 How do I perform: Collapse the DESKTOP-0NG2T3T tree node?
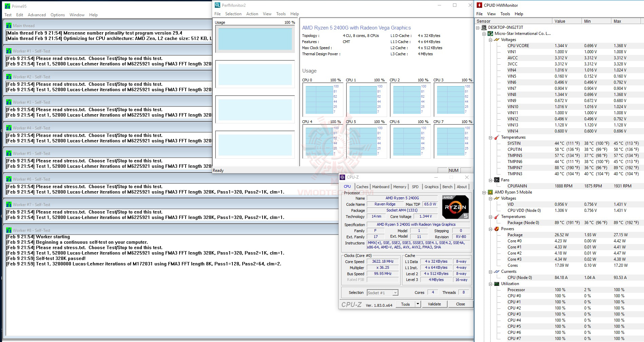click(478, 27)
